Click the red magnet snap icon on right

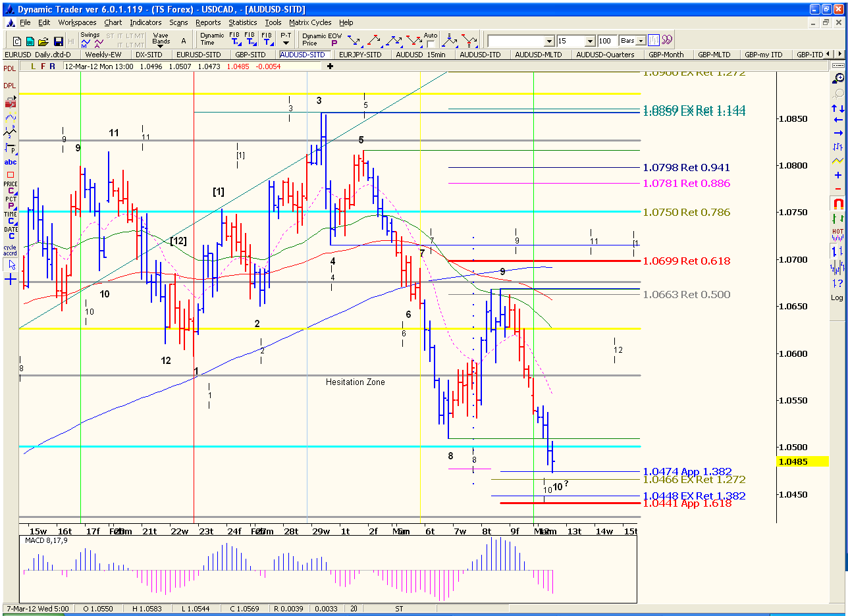837,203
